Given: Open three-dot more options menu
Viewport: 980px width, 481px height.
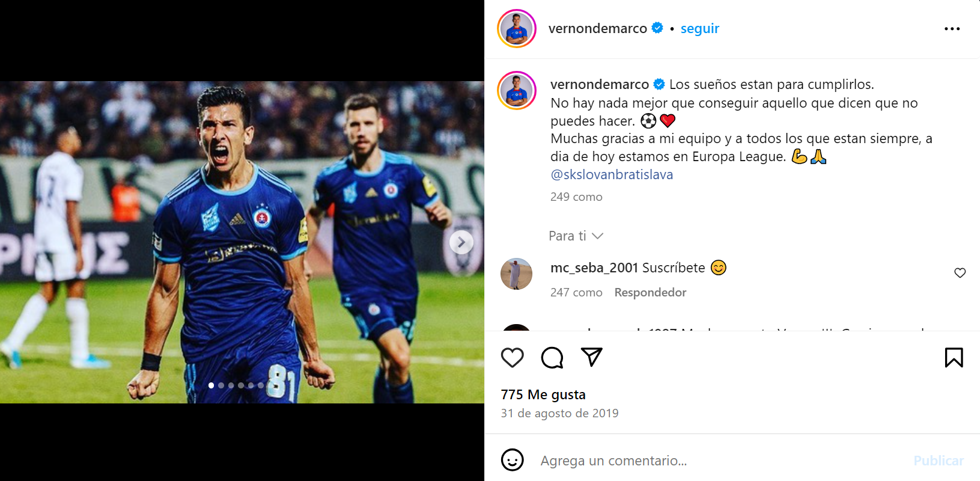Looking at the screenshot, I should 952,29.
